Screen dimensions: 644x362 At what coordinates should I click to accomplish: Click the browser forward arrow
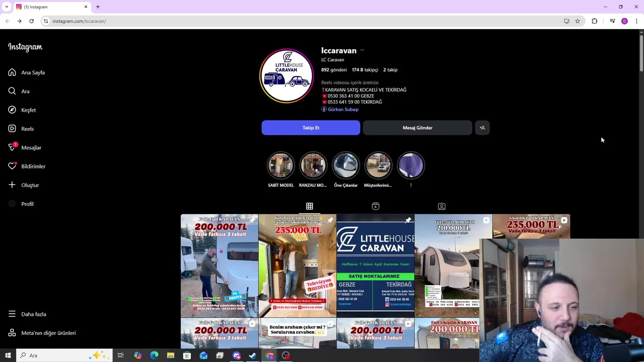coord(19,21)
